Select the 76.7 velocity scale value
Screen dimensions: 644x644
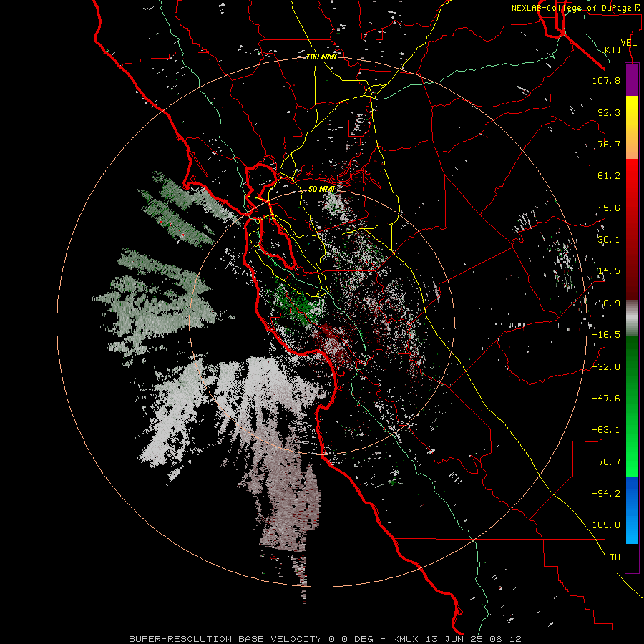point(609,144)
